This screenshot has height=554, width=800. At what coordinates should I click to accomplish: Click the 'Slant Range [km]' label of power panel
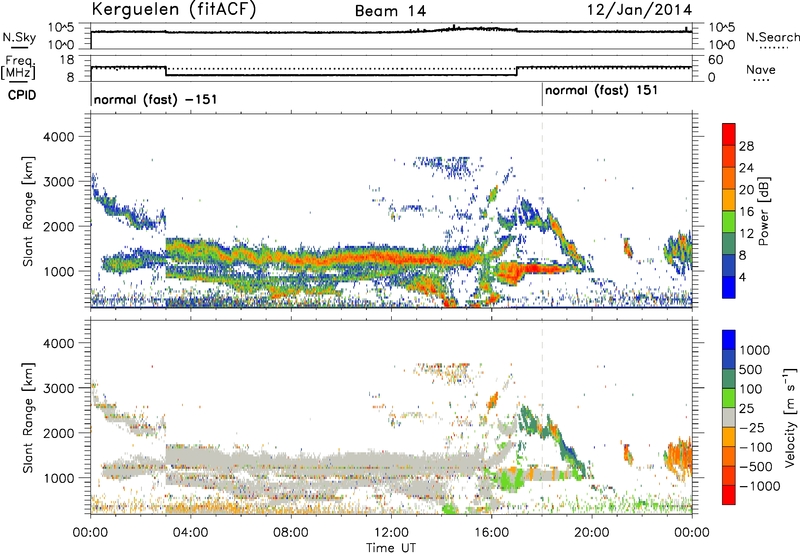28,211
